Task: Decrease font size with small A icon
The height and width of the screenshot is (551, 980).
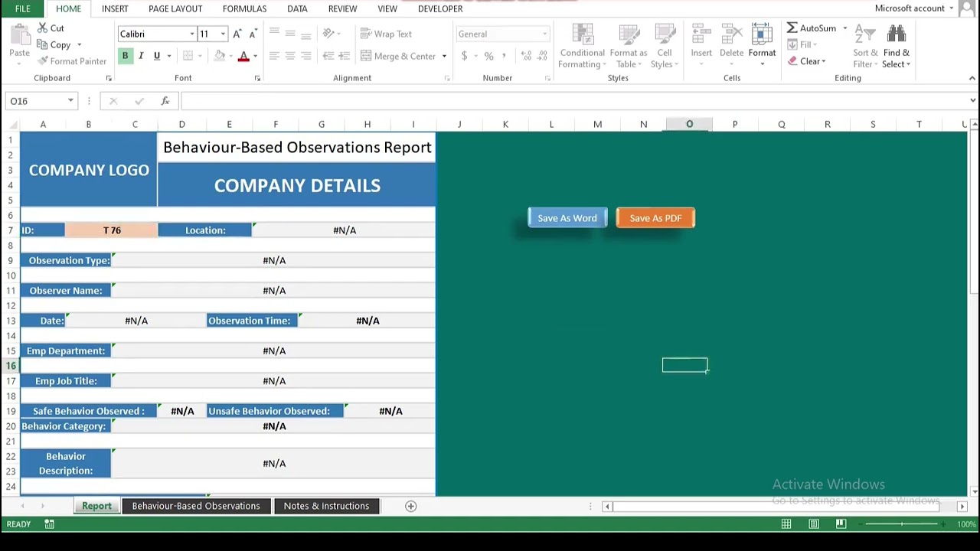Action: 253,34
